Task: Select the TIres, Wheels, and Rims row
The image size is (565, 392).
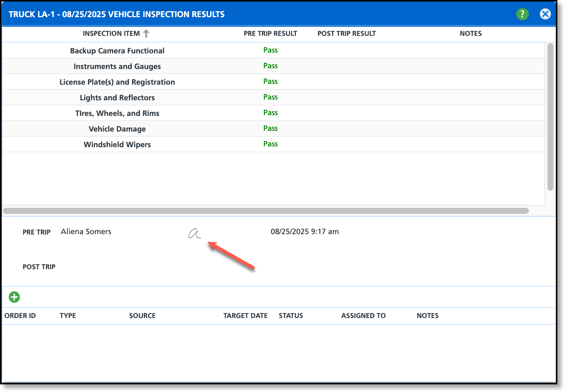Action: coord(273,113)
